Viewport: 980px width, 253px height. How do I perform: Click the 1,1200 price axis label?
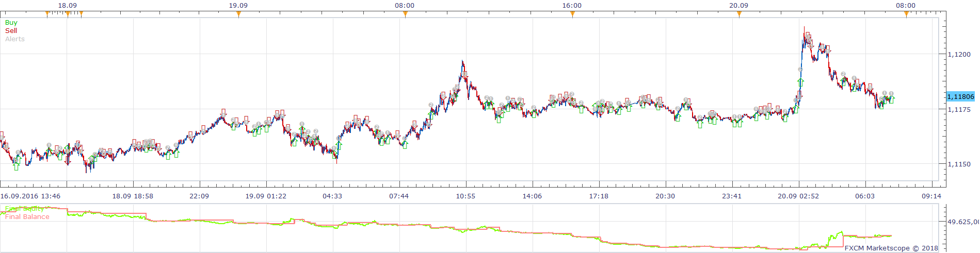tap(959, 54)
